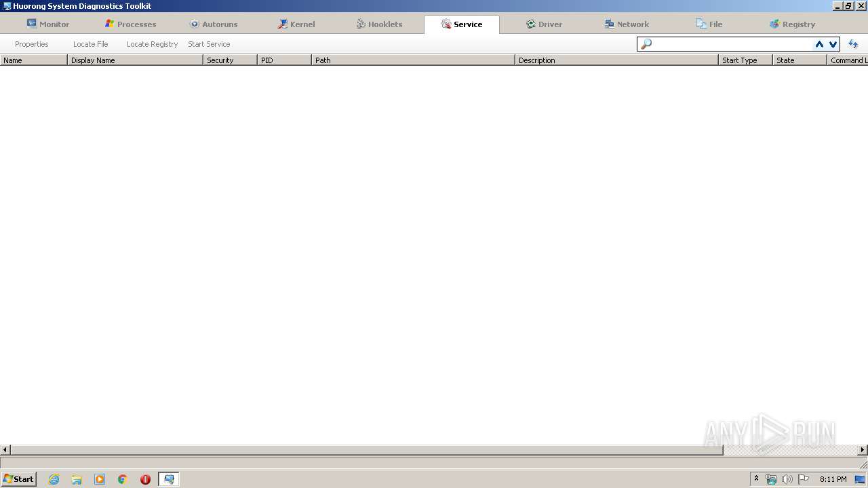Open the File tab
The image size is (868, 488).
tap(709, 24)
